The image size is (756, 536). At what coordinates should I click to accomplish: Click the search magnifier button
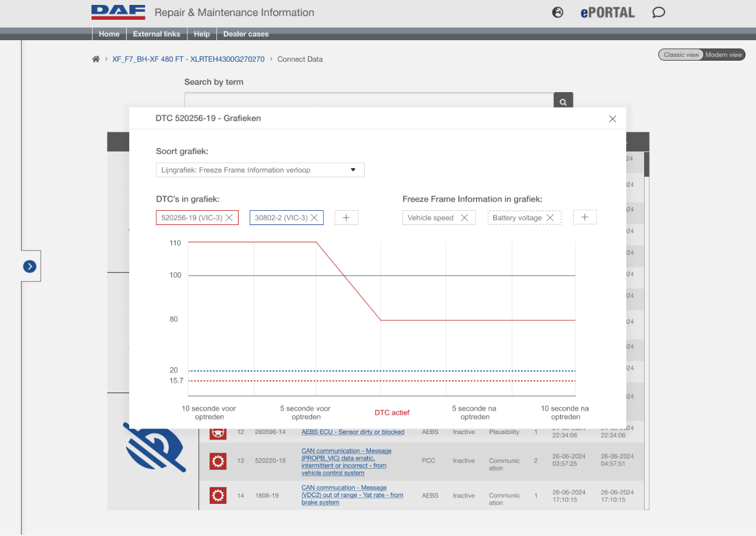tap(563, 102)
